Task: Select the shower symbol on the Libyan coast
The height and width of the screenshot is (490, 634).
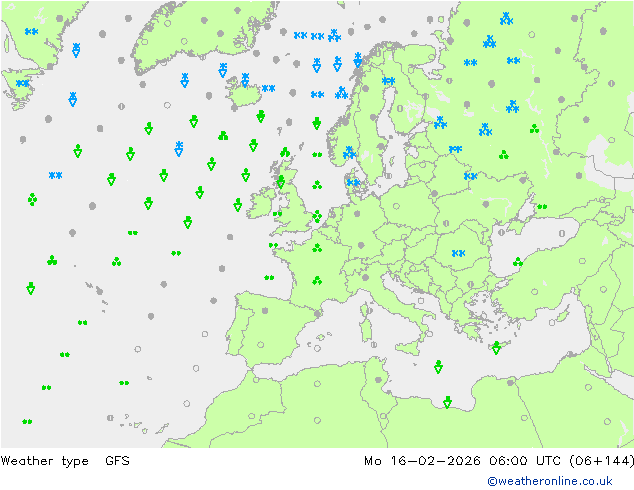Action: (447, 402)
